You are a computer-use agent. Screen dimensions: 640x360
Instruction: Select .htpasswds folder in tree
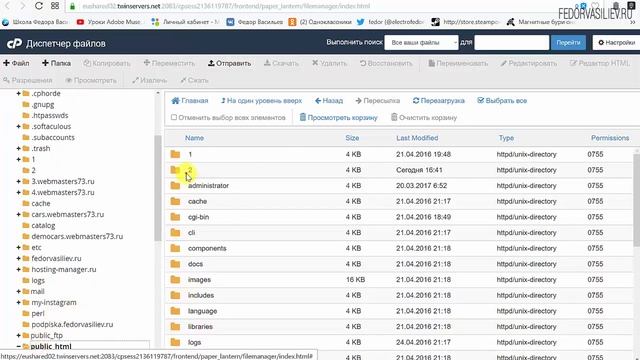[x=50, y=116]
